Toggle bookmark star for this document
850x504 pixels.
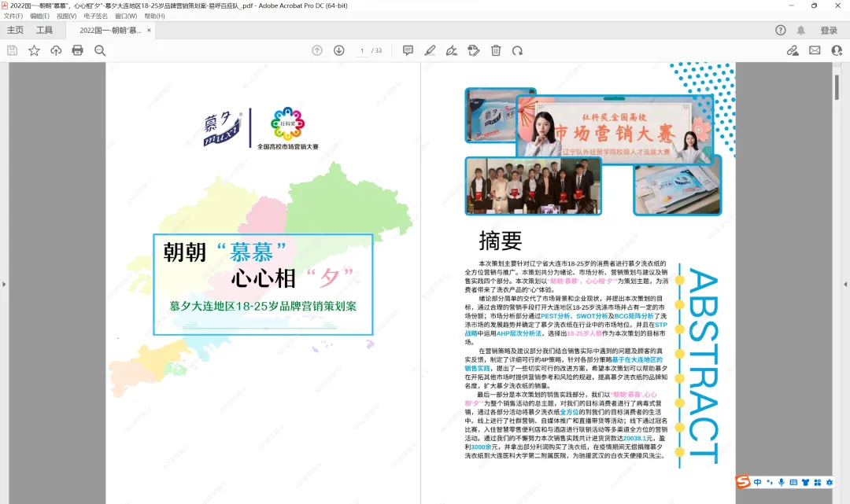click(33, 50)
